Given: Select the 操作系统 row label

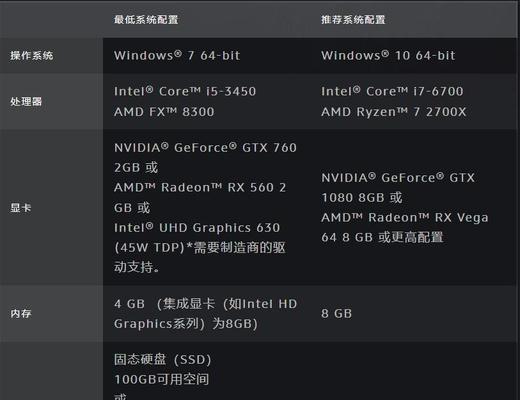Looking at the screenshot, I should pos(32,55).
